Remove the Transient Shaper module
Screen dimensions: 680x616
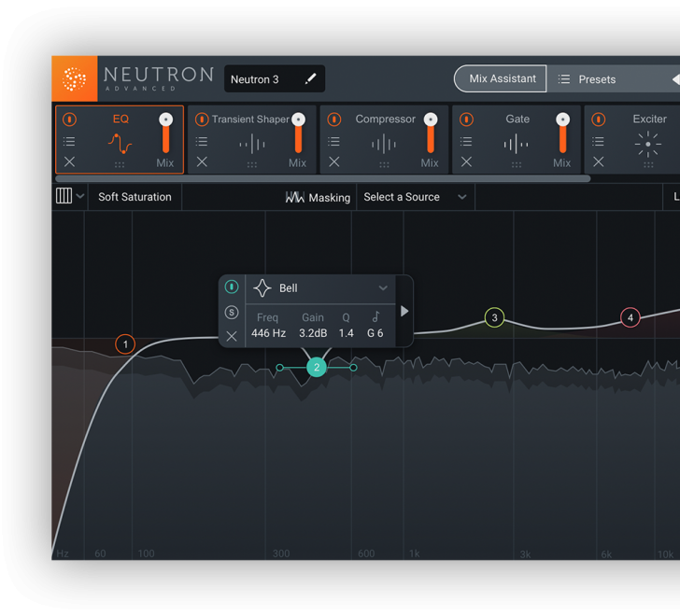pos(202,162)
